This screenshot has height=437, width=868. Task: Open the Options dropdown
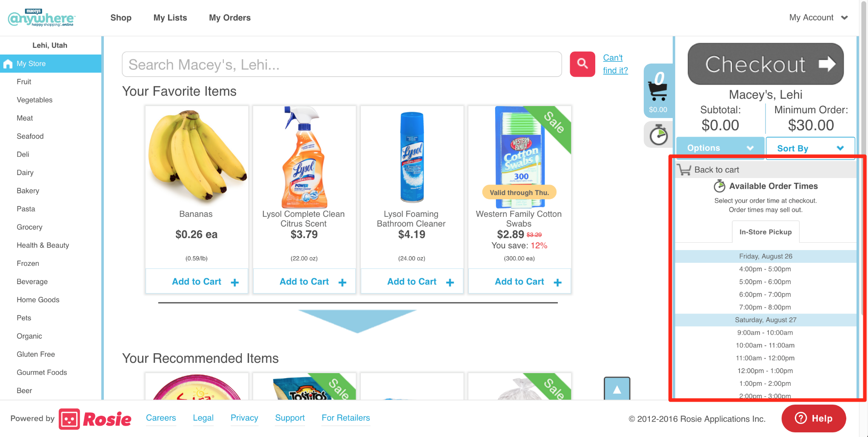pyautogui.click(x=720, y=148)
